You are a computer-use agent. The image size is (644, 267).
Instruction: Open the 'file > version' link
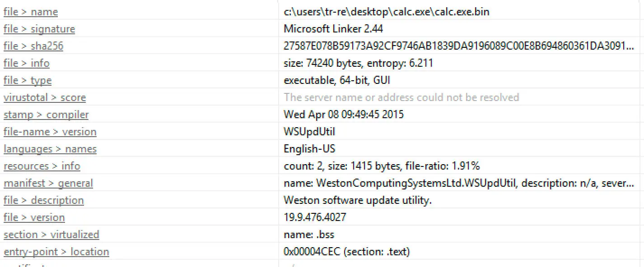click(34, 218)
